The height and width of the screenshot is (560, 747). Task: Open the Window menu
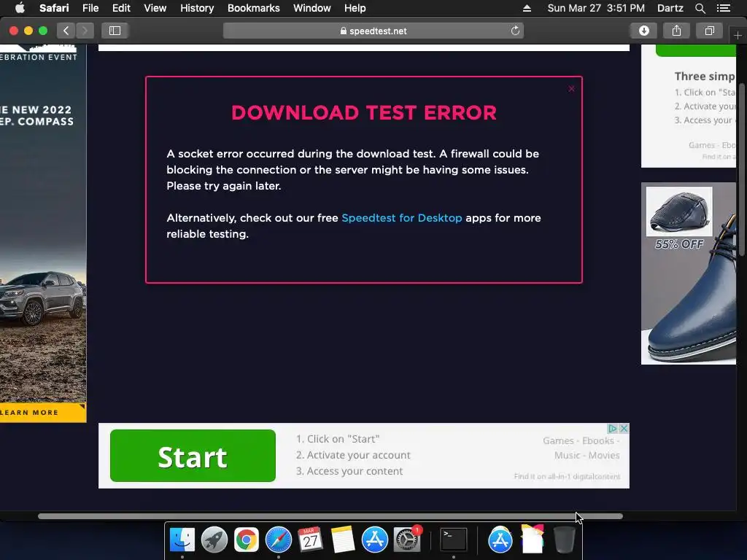point(311,8)
